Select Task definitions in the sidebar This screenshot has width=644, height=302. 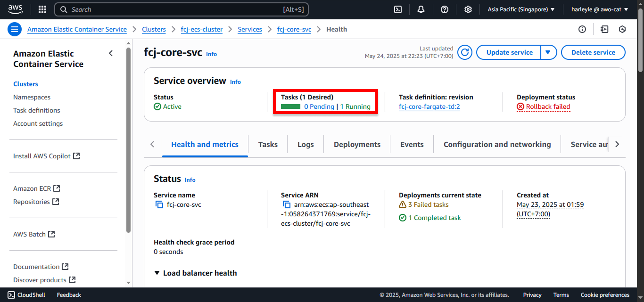37,110
